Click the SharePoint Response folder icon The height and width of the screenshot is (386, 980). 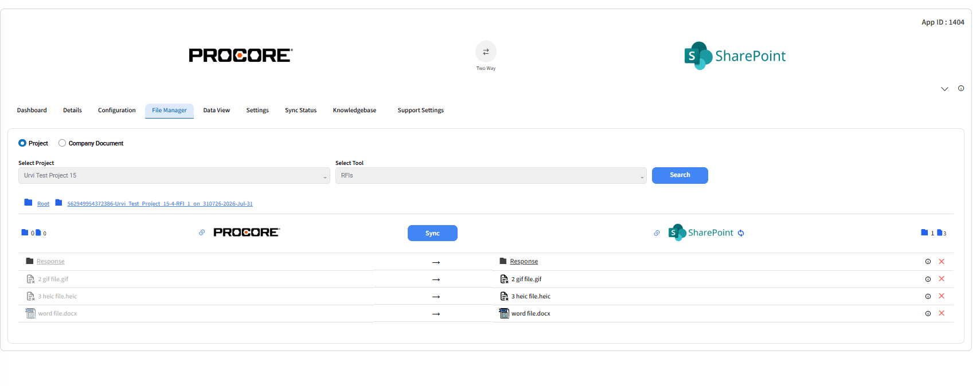(x=503, y=261)
